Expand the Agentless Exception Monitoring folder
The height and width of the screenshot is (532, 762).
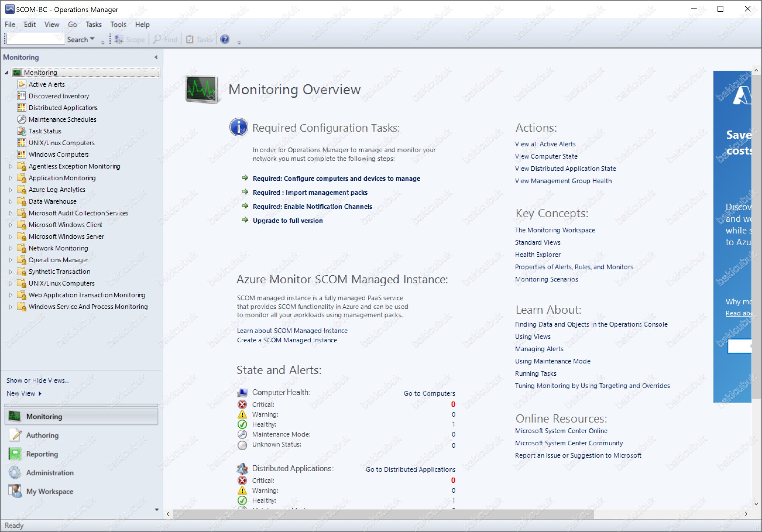coord(11,166)
